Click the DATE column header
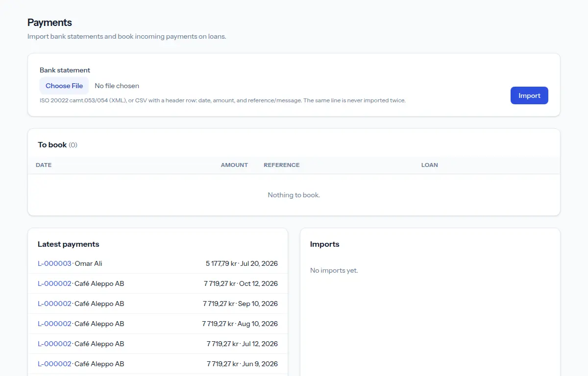The height and width of the screenshot is (376, 588). pos(44,165)
